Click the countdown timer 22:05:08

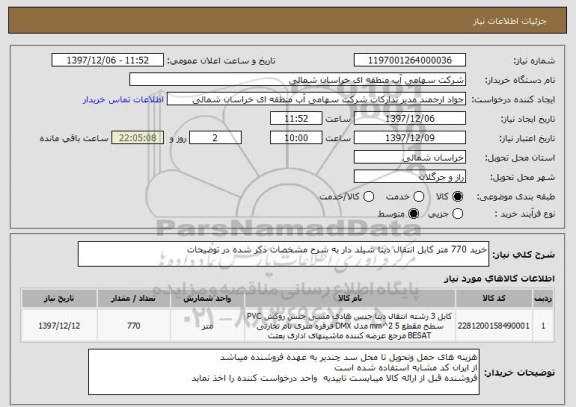coord(138,138)
